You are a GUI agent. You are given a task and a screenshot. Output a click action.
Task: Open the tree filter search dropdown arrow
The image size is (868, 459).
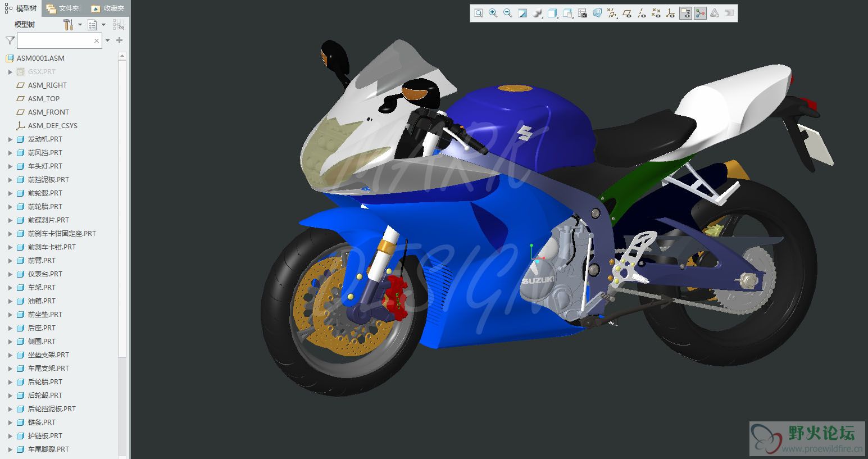107,40
